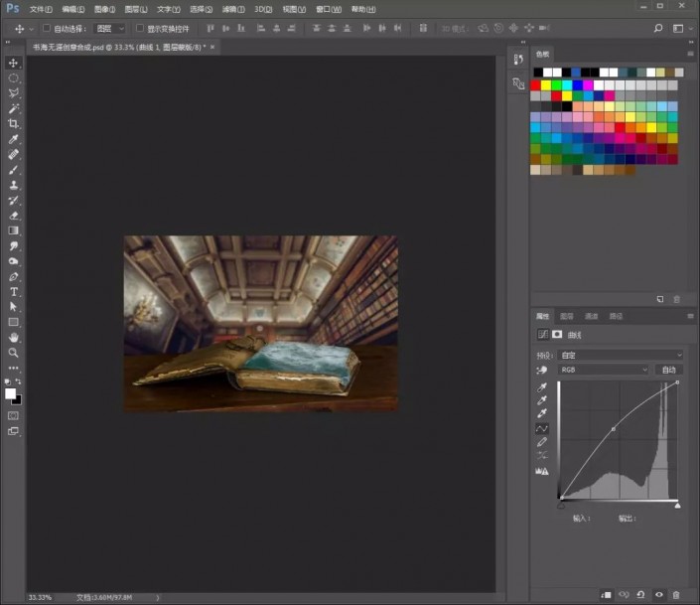700x605 pixels.
Task: Expand the RGB channel dropdown
Action: click(x=603, y=370)
